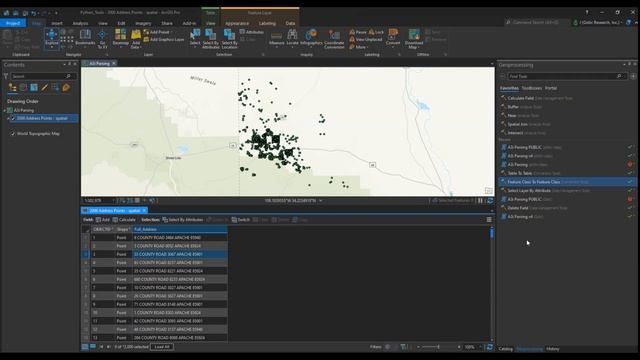Open Select By Location tool
640x360 pixels.
pos(229,39)
